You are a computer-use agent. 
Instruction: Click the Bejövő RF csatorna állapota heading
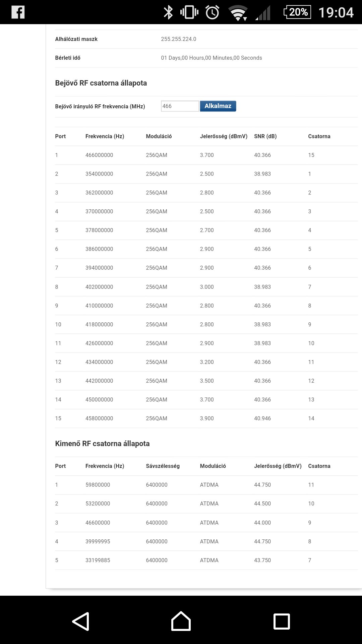[101, 83]
